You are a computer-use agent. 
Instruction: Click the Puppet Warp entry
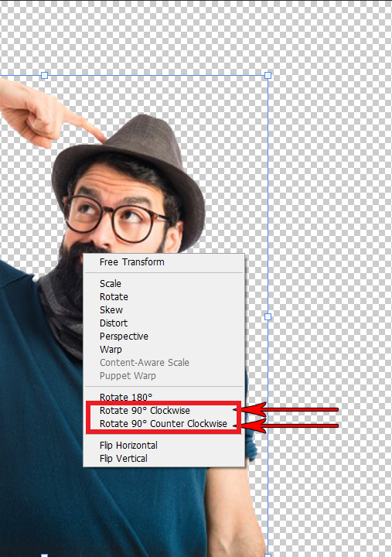pyautogui.click(x=128, y=375)
